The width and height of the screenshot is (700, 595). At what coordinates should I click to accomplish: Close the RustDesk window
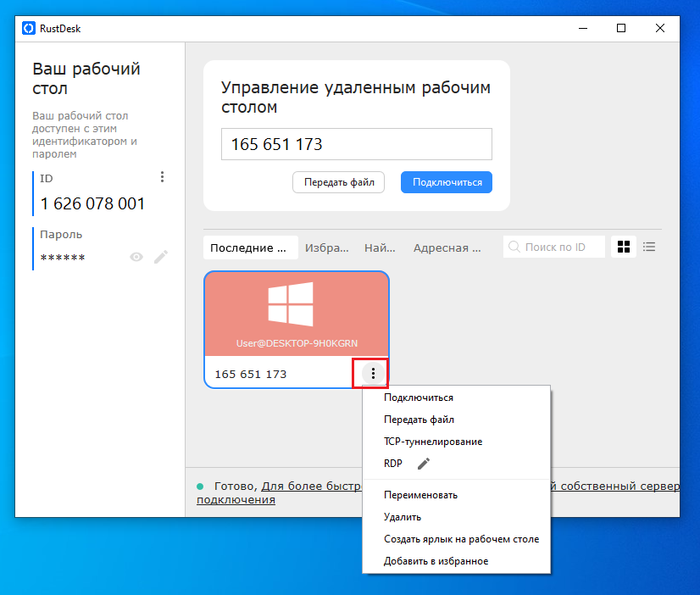click(660, 28)
